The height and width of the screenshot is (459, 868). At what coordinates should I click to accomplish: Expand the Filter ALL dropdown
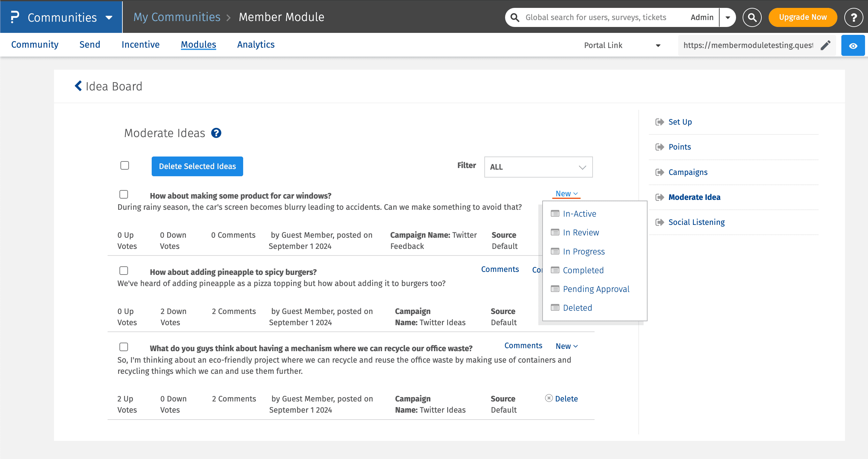point(538,167)
